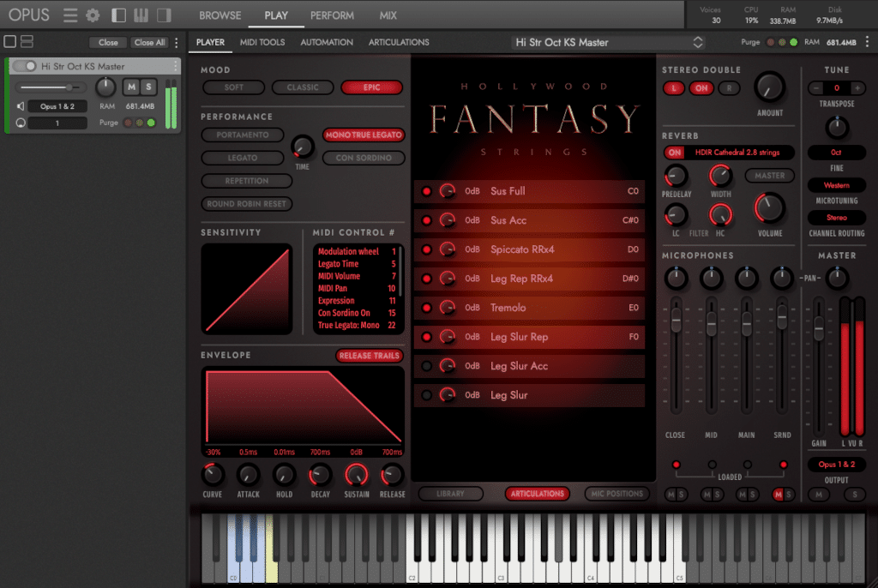Turn the Master Pan knob

(837, 278)
